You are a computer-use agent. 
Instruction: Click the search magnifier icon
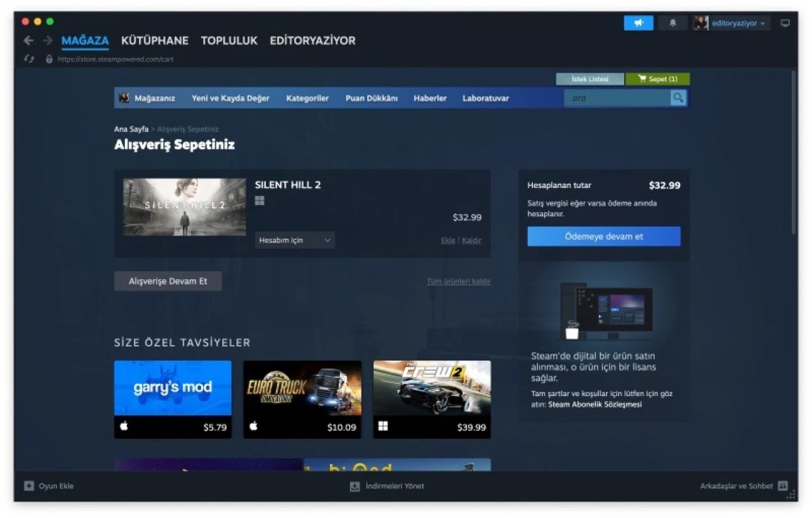pos(678,98)
